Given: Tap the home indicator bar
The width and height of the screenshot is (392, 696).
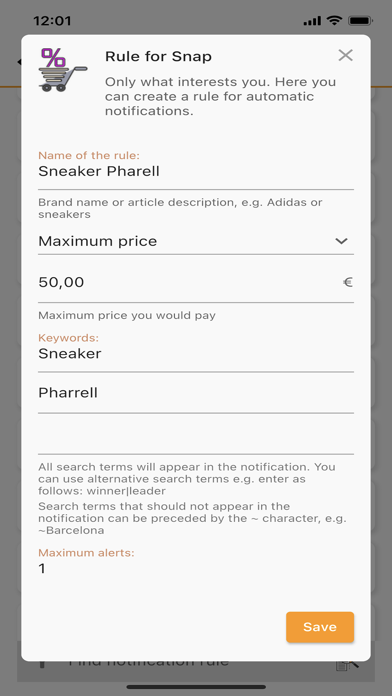Looking at the screenshot, I should pos(196,687).
